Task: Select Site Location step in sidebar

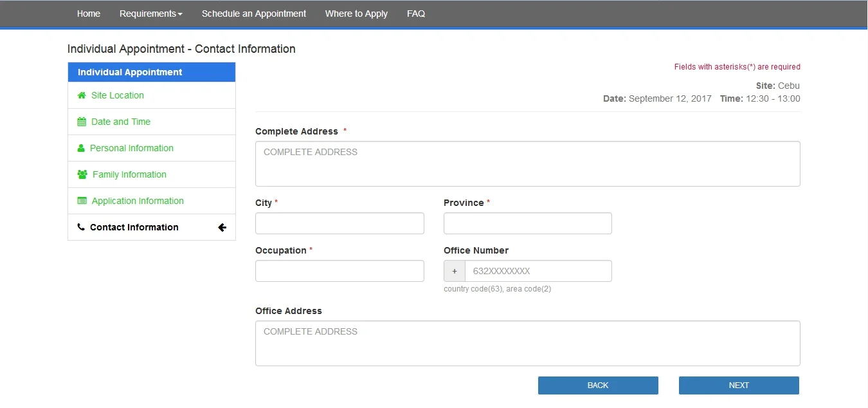Action: point(152,95)
